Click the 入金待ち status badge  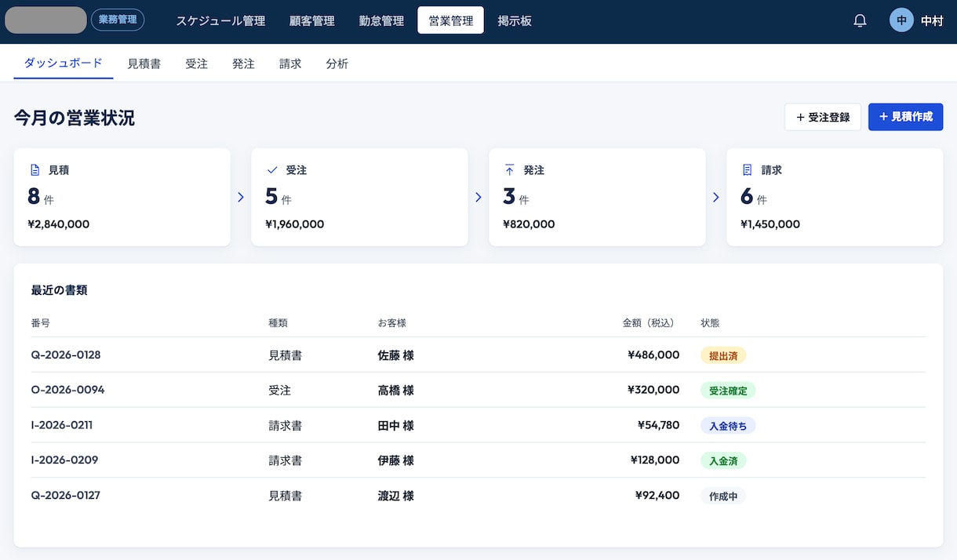(x=728, y=426)
